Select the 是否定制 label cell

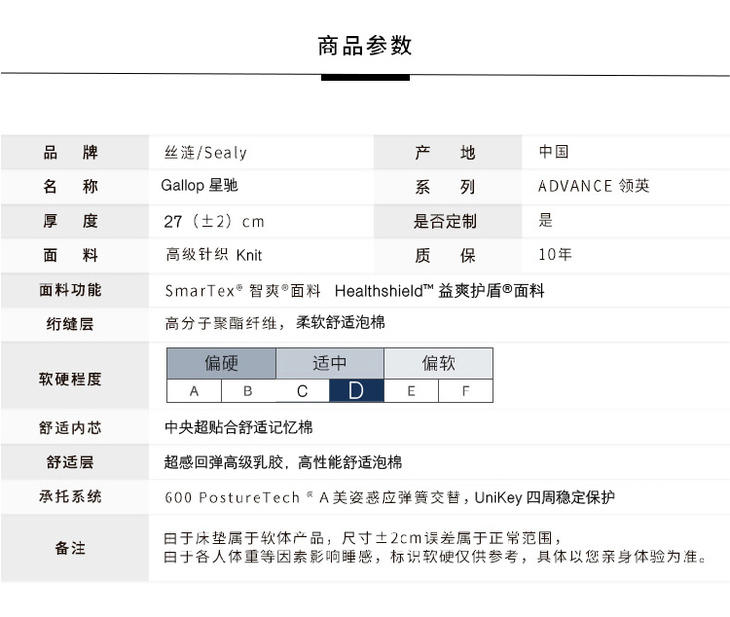(x=447, y=221)
